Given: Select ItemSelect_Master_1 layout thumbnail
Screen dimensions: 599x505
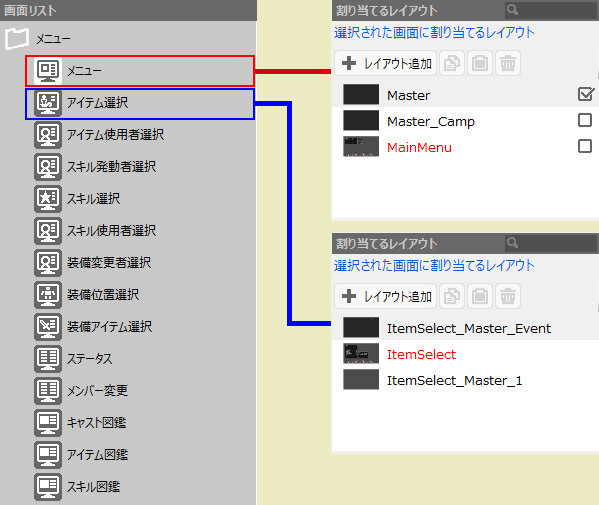Looking at the screenshot, I should pos(361,380).
